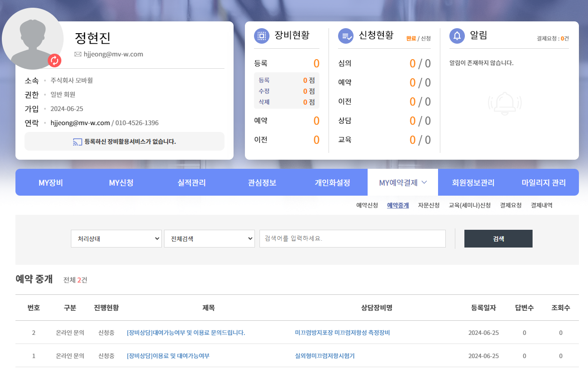The width and height of the screenshot is (588, 374).
Task: Click the profile avatar picture
Action: click(x=32, y=39)
